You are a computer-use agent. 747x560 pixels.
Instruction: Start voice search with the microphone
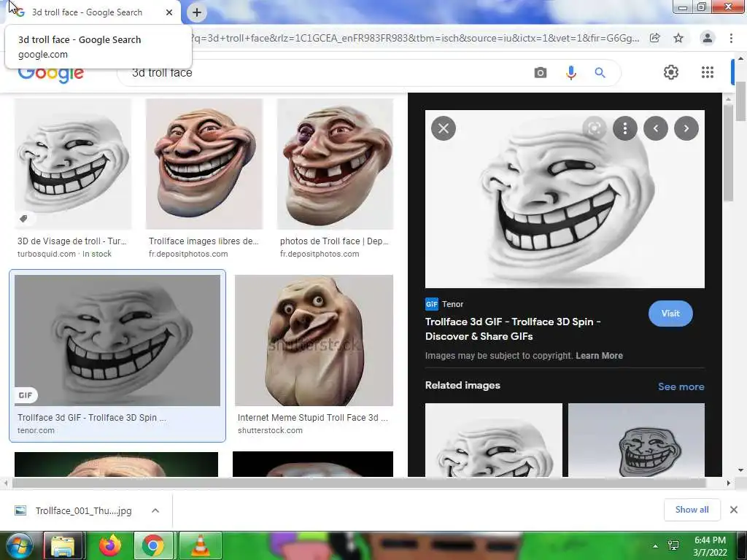coord(570,73)
